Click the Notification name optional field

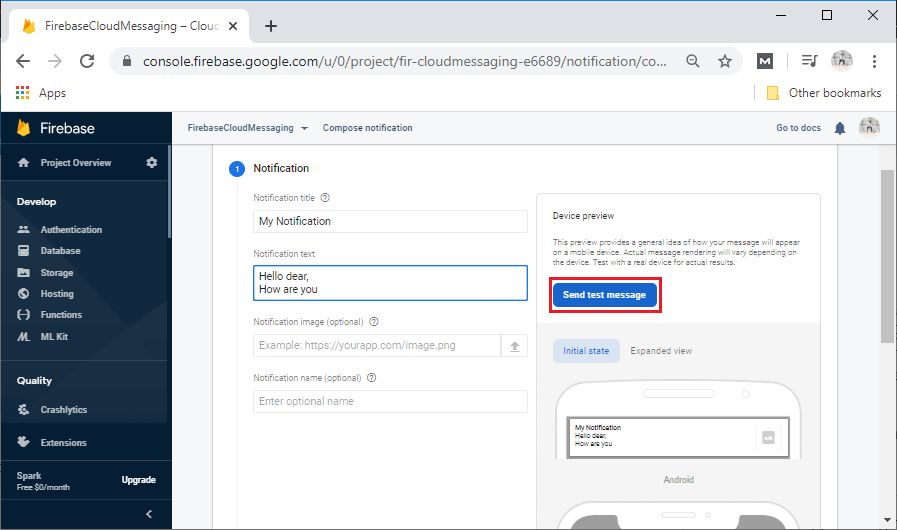[390, 401]
